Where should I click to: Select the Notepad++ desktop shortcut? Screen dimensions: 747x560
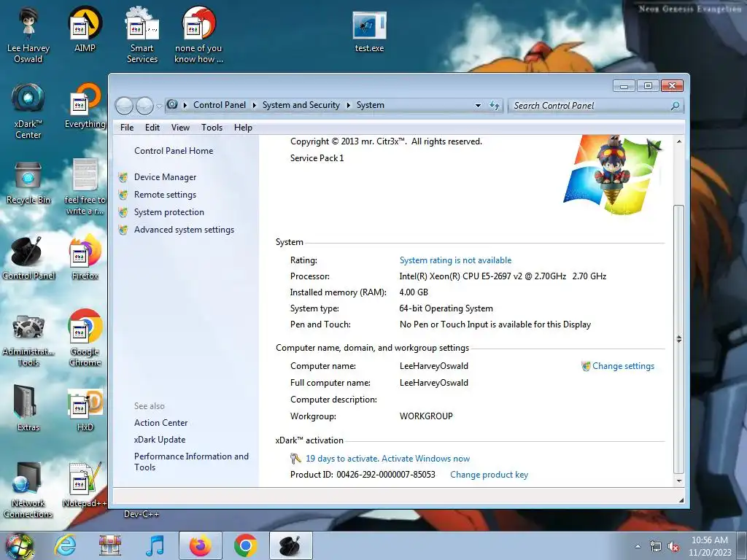coord(85,485)
